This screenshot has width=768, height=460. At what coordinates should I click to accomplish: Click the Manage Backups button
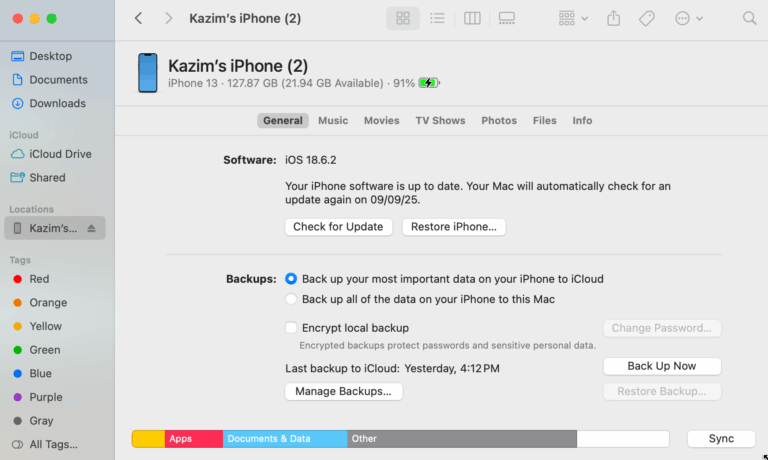coord(343,391)
